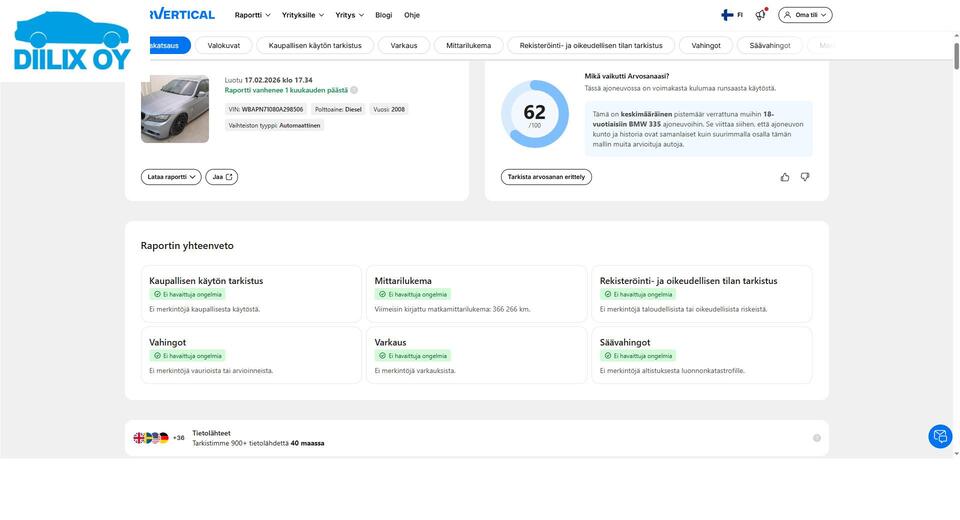The height and width of the screenshot is (520, 960).
Task: Go to the Vahingot tab
Action: (x=706, y=45)
